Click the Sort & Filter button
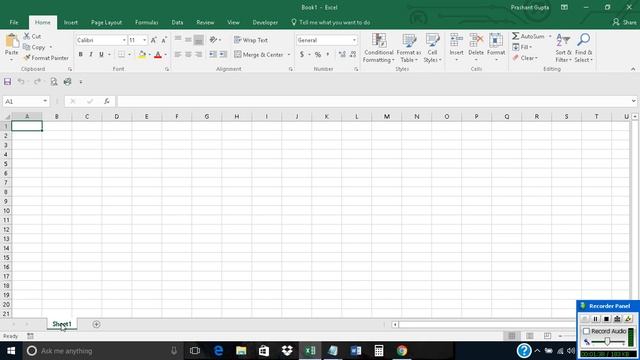 click(x=563, y=48)
